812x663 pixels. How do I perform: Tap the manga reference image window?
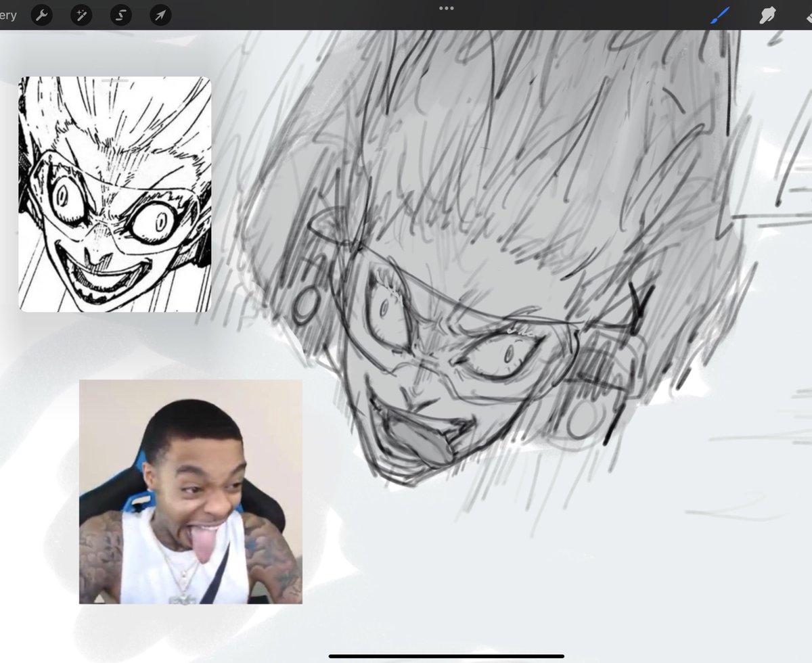pyautogui.click(x=114, y=194)
